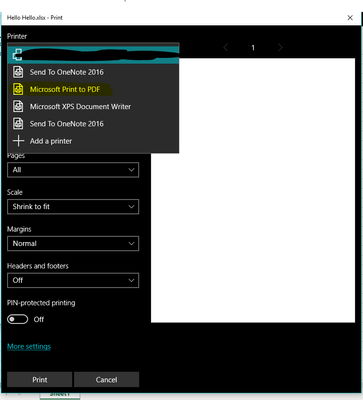The width and height of the screenshot is (363, 400).
Task: Select Microsoft XPS Document Writer
Action: click(93, 107)
